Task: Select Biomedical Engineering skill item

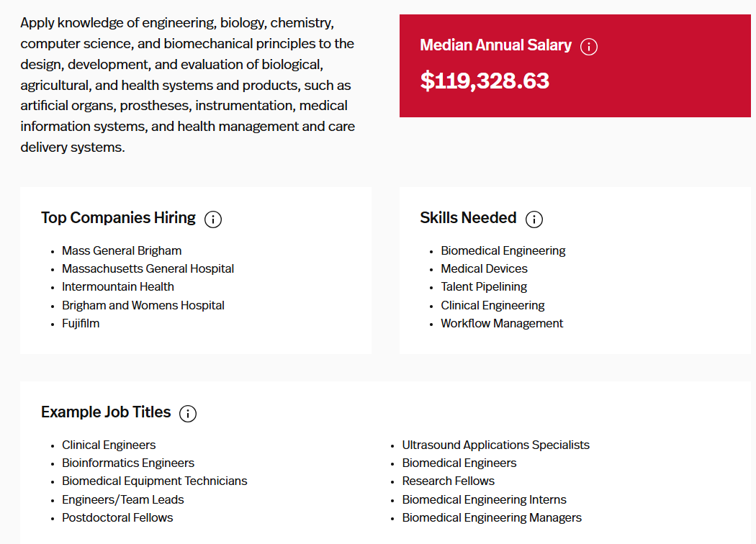Action: 503,250
